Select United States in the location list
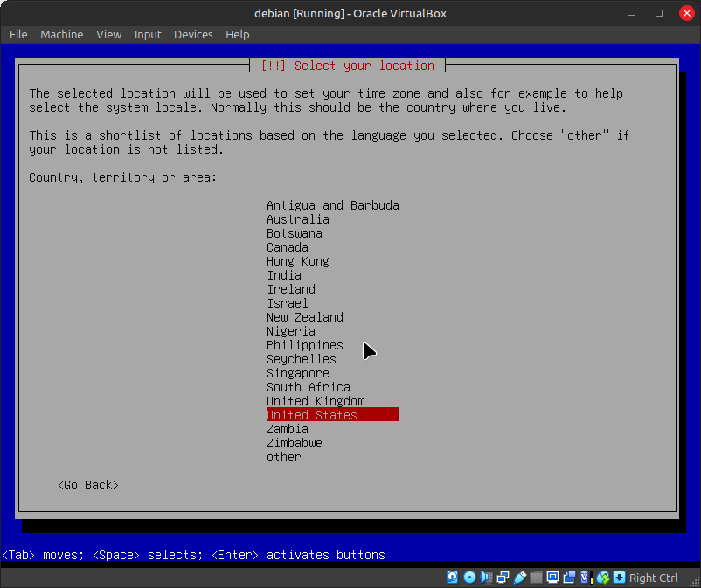 (312, 415)
